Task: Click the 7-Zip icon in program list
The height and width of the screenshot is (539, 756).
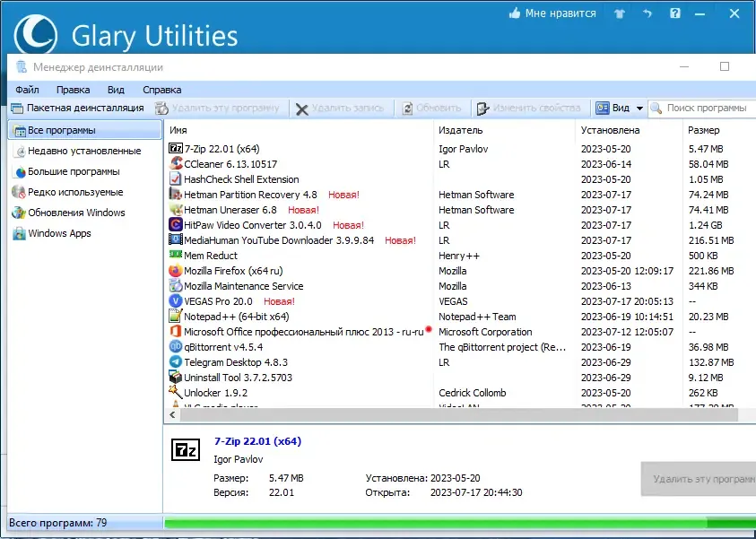Action: [176, 149]
